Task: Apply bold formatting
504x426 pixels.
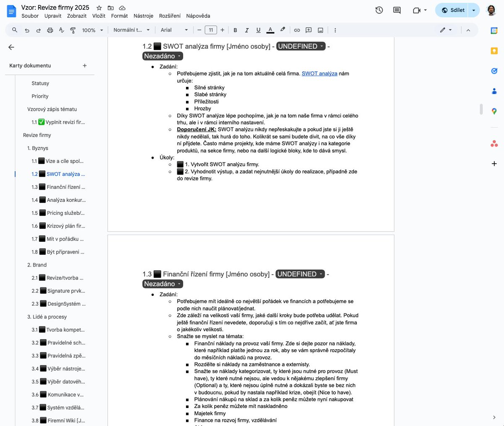Action: pyautogui.click(x=235, y=30)
